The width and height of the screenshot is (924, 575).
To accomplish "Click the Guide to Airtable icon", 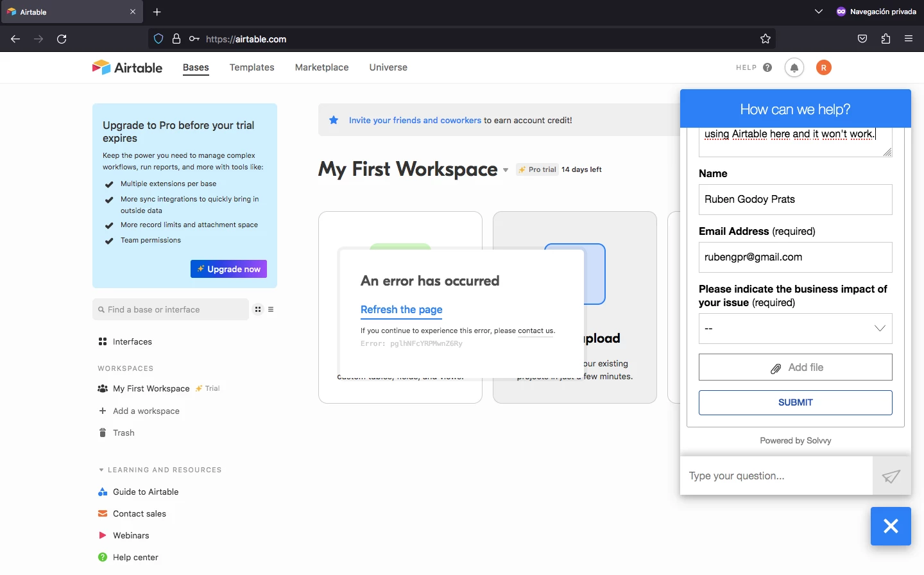I will point(103,492).
